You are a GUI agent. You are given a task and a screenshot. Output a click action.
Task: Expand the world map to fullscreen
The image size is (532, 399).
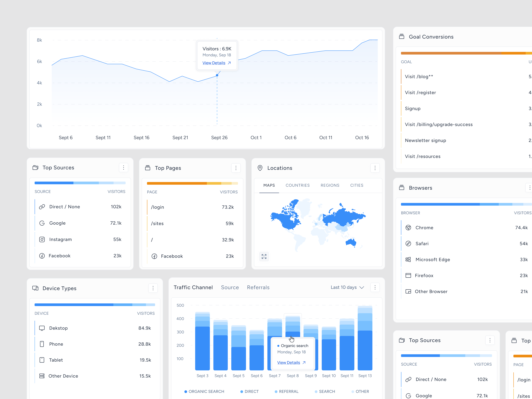264,256
